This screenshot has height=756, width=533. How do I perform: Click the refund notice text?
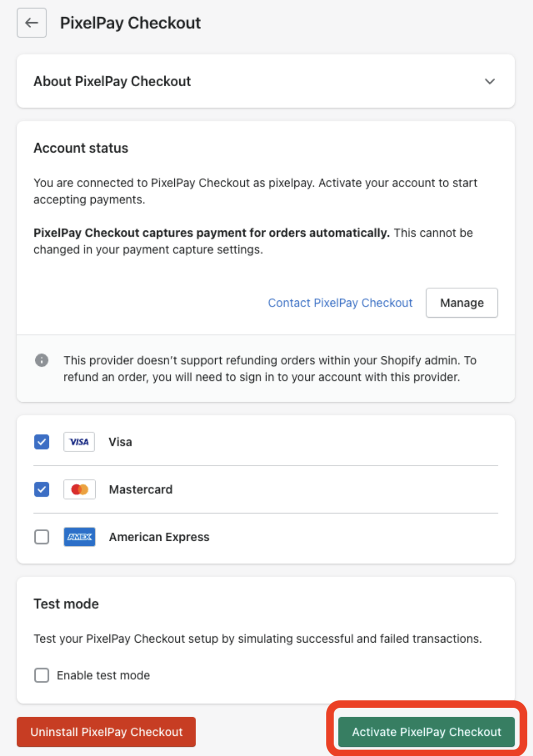(x=270, y=369)
